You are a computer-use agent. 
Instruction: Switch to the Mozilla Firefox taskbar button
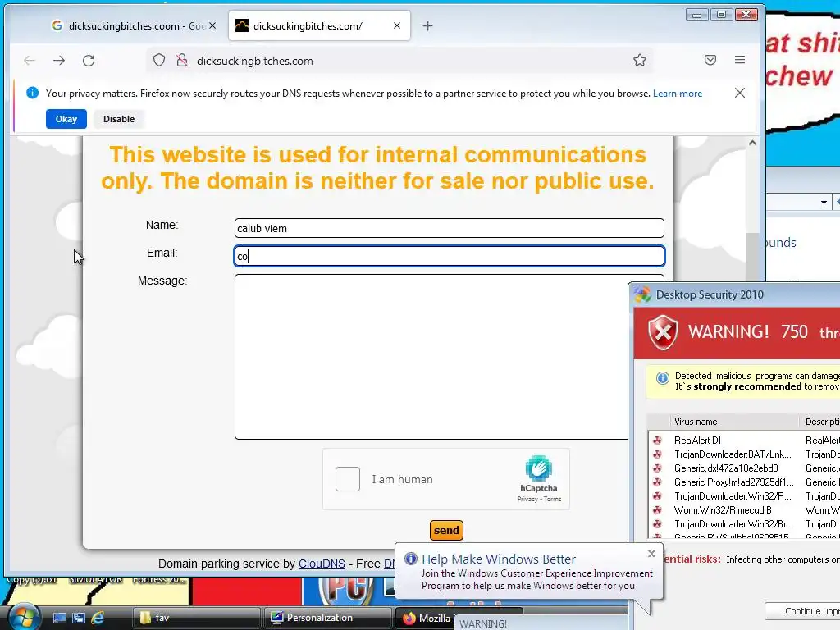click(426, 619)
